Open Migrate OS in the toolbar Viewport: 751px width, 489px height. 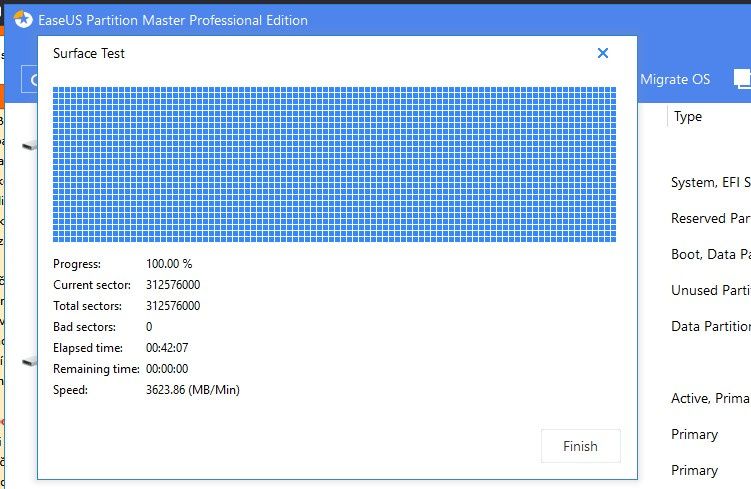[x=675, y=80]
